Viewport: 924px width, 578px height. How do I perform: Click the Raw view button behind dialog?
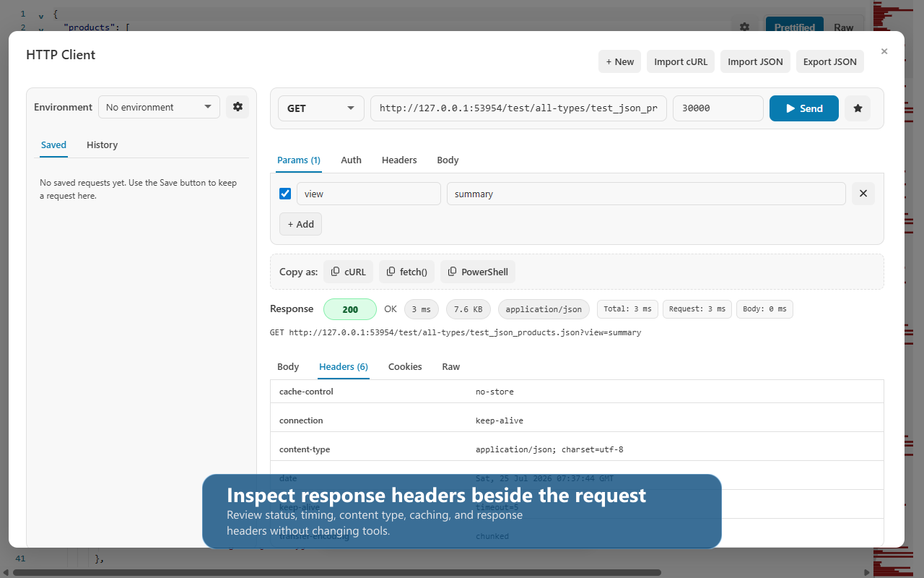pyautogui.click(x=843, y=27)
